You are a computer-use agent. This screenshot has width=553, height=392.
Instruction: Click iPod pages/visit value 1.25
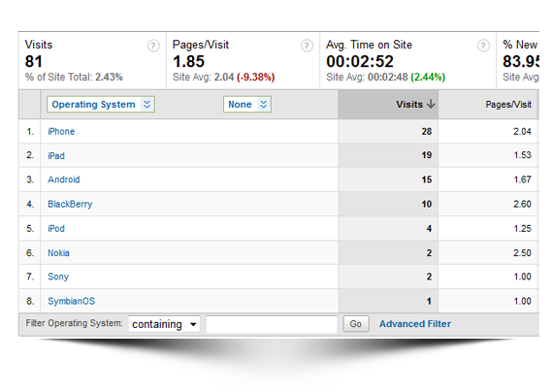(522, 228)
